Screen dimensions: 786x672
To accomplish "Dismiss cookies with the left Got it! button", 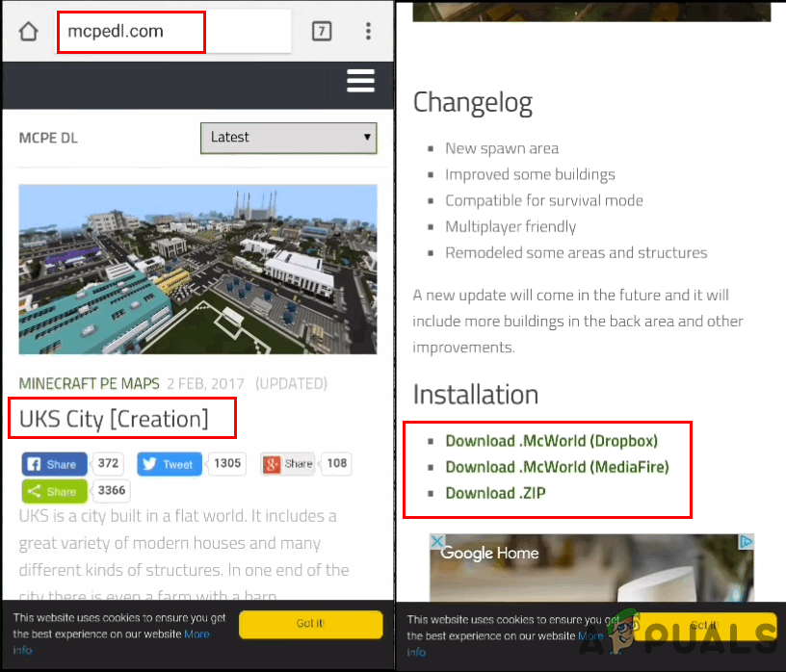I will [311, 624].
